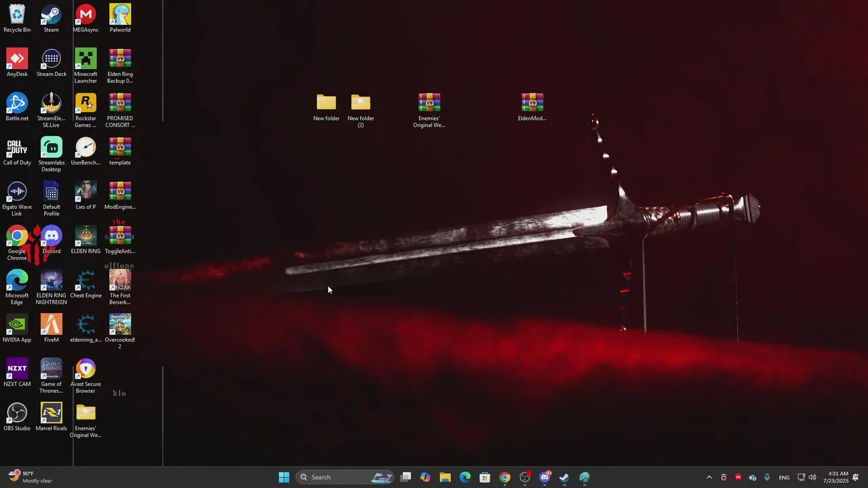Select the Discord desktop shortcut
The height and width of the screenshot is (488, 868).
pyautogui.click(x=51, y=240)
